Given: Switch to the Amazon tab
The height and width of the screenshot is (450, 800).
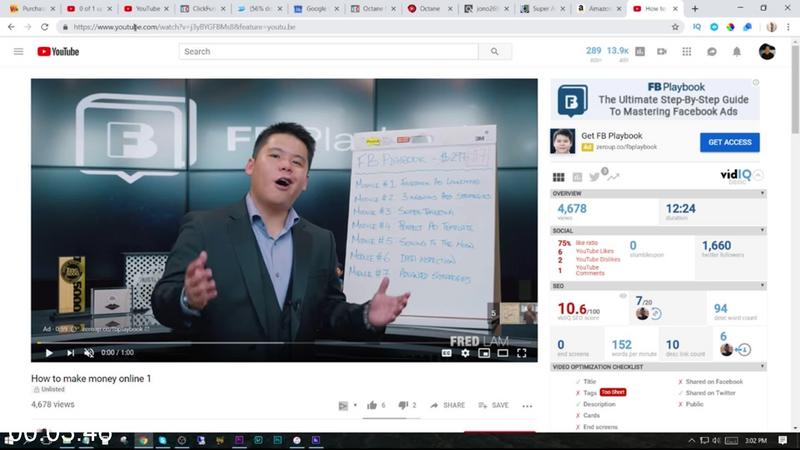Looking at the screenshot, I should pos(599,9).
